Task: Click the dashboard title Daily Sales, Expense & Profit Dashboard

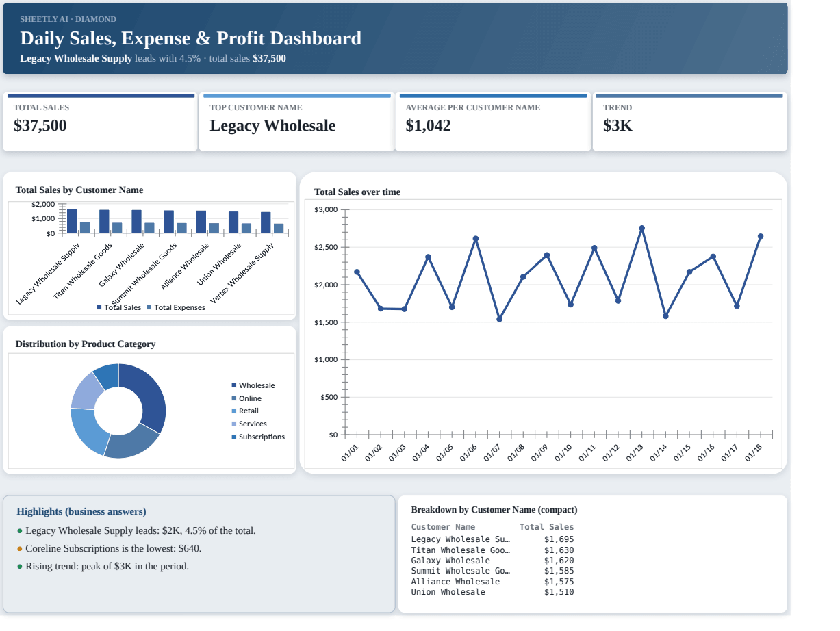Action: pos(190,38)
